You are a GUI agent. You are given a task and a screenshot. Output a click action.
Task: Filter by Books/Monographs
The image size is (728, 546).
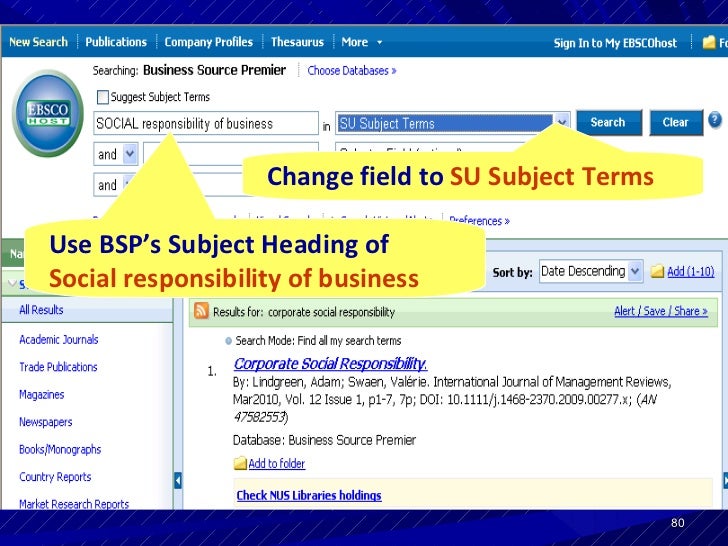click(60, 449)
